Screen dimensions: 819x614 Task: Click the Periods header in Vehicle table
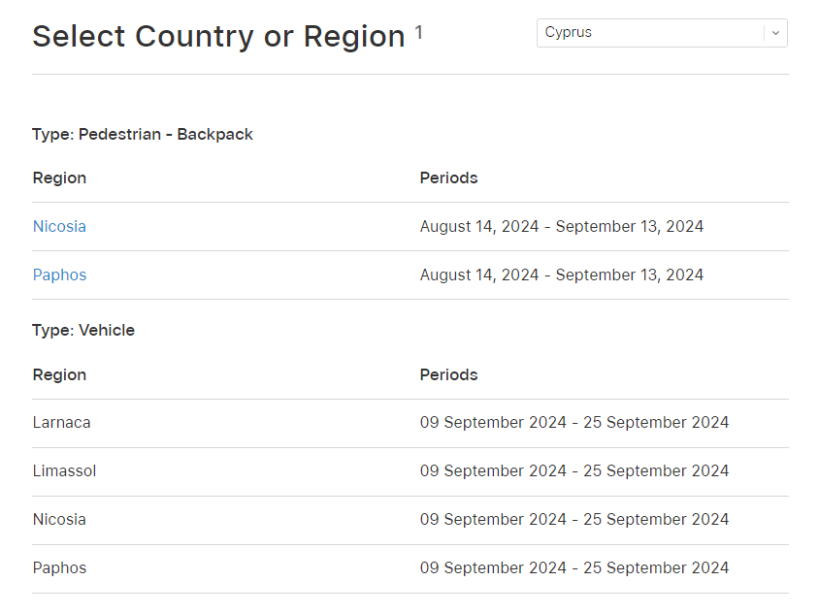[449, 375]
